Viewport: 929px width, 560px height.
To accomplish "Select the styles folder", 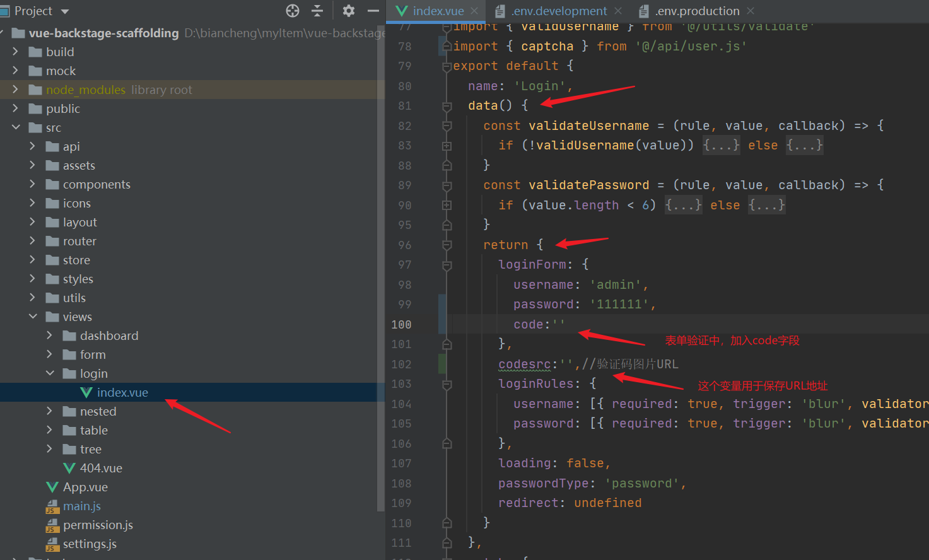I will (78, 279).
